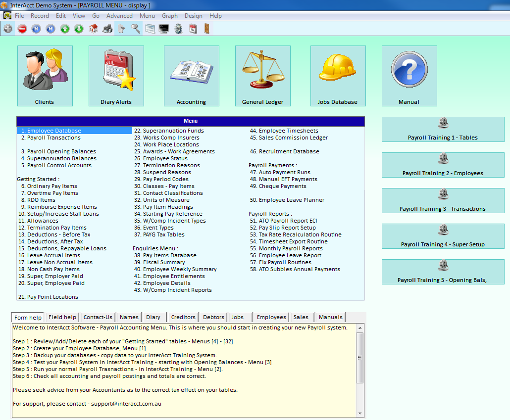Open the File menu
The height and width of the screenshot is (420, 510).
(19, 16)
